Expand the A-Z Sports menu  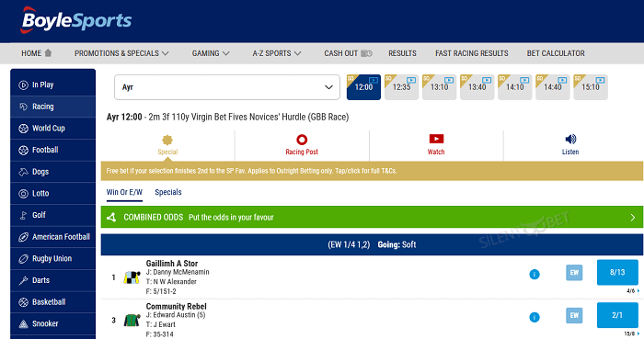tap(277, 53)
